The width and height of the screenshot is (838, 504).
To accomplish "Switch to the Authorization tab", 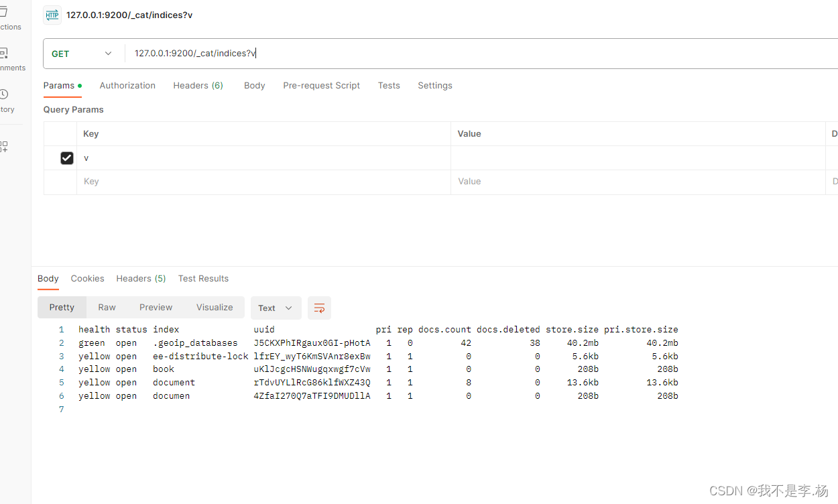I will pos(127,86).
